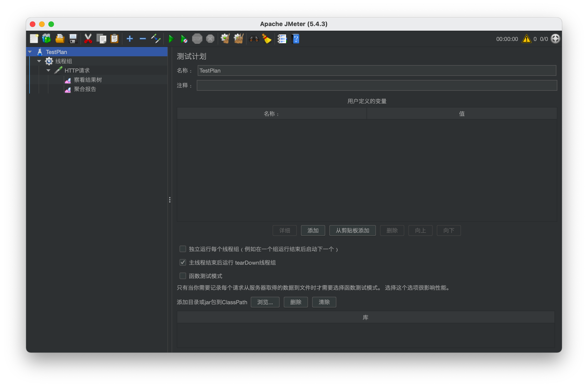Click the 名称 field containing TestPlan
The width and height of the screenshot is (588, 387).
[x=377, y=70]
